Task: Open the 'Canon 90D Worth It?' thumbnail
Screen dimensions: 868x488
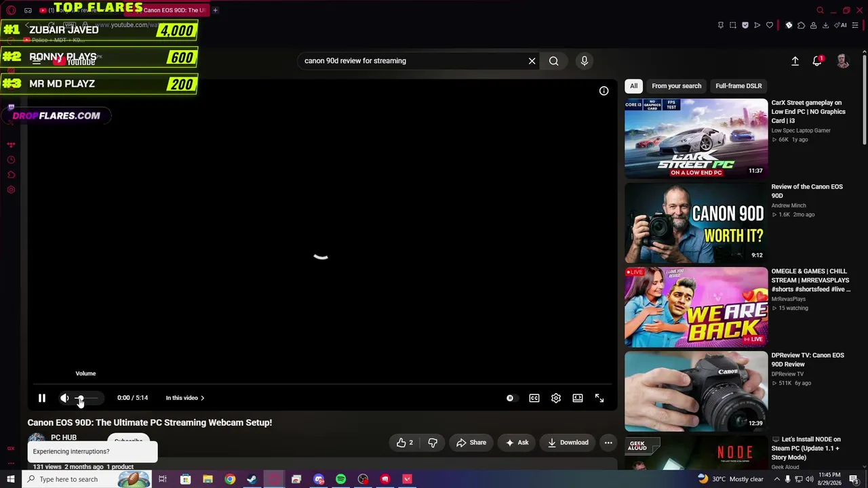Action: tap(696, 223)
